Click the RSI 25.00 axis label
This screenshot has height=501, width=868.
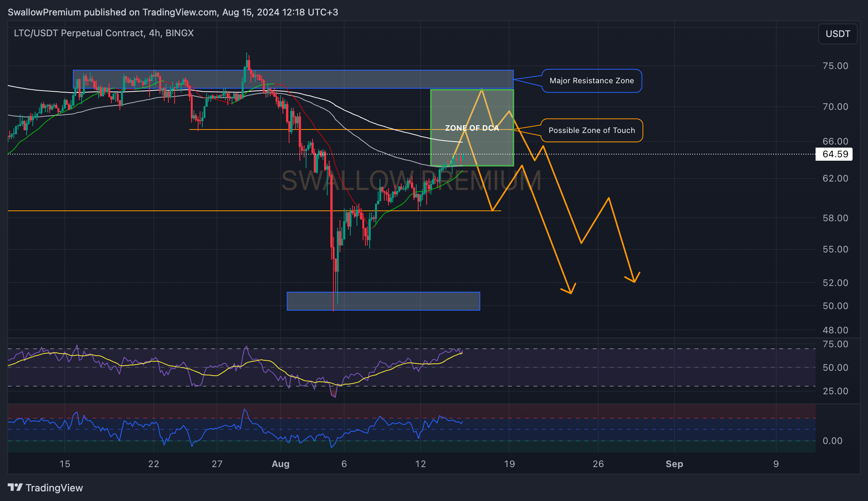[835, 391]
